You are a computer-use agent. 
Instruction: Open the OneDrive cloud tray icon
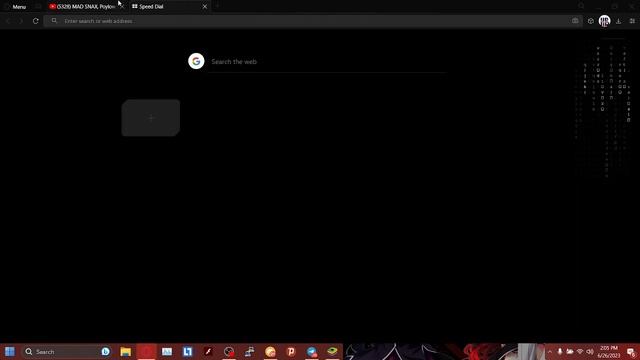pyautogui.click(x=570, y=351)
